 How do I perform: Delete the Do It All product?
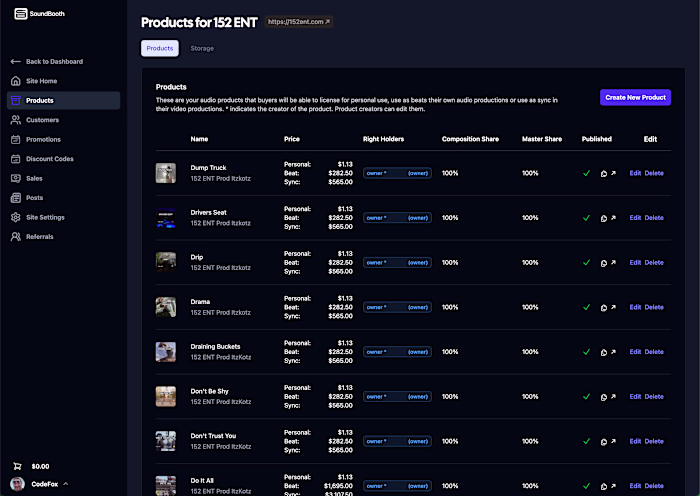point(654,486)
